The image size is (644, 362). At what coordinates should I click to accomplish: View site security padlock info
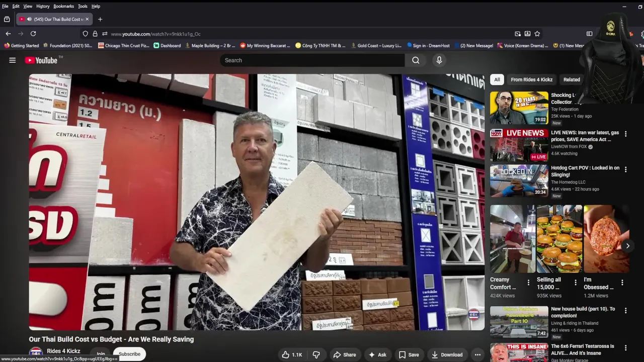pyautogui.click(x=95, y=34)
